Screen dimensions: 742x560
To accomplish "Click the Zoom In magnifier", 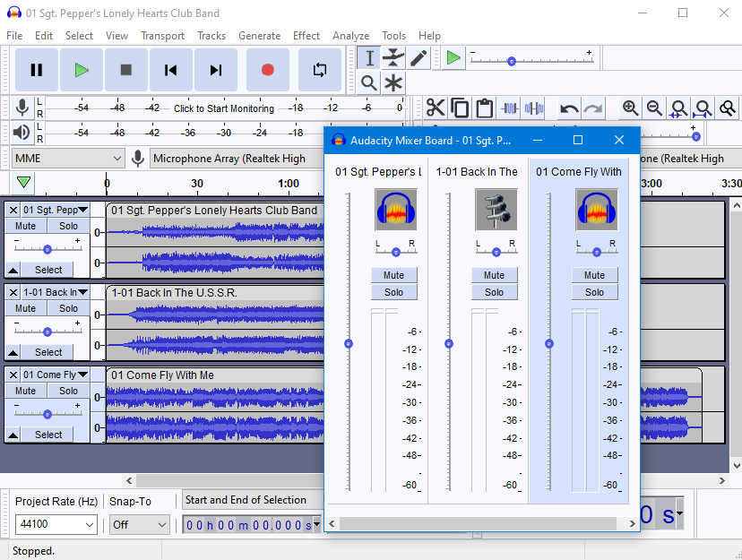I will tap(630, 108).
